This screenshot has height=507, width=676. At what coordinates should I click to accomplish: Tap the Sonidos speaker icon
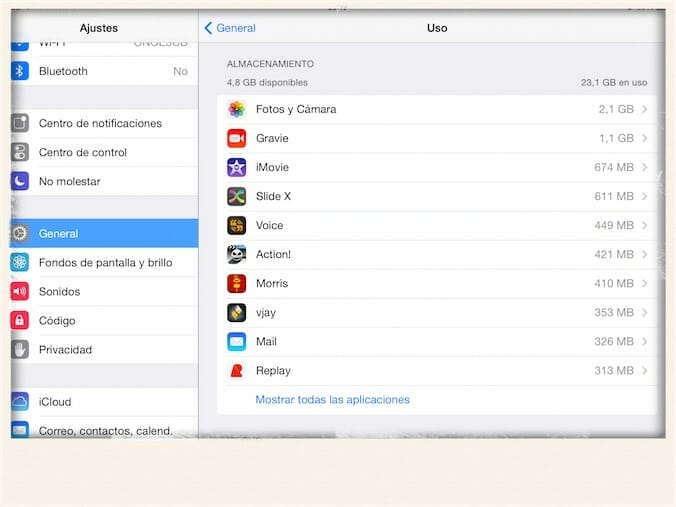pyautogui.click(x=19, y=291)
